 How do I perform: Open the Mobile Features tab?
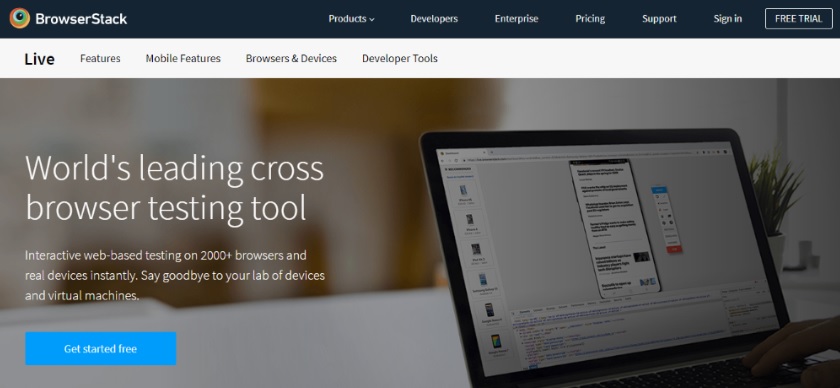click(183, 58)
